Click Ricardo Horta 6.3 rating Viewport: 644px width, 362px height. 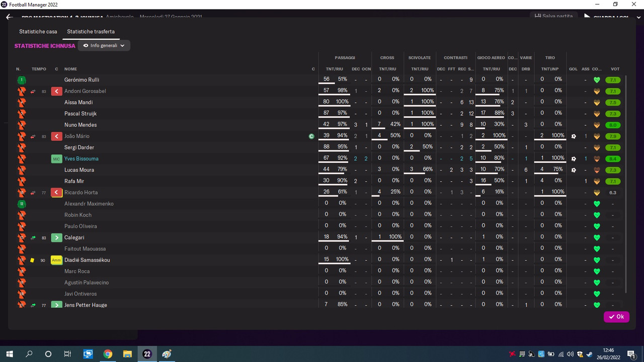click(x=613, y=193)
